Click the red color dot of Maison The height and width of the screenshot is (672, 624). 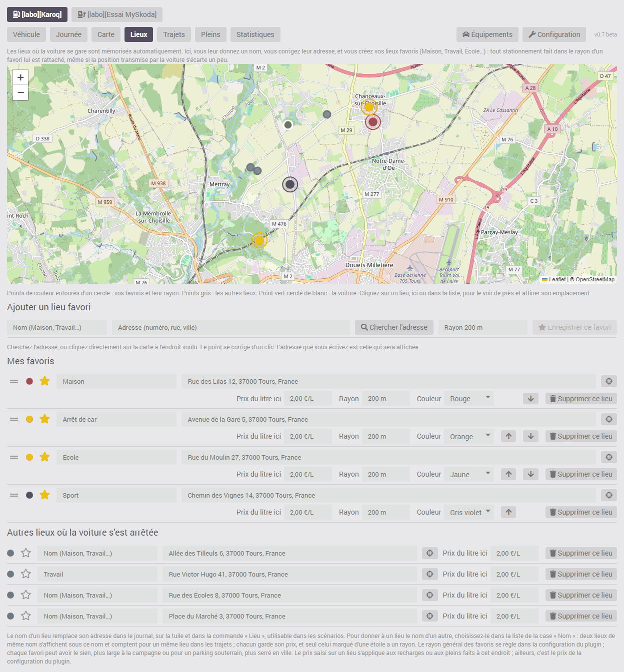tap(29, 381)
